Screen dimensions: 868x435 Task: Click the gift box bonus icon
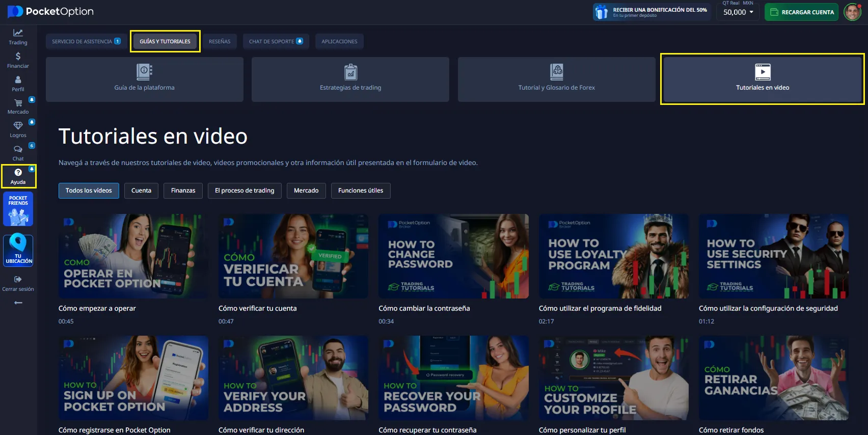tap(602, 12)
